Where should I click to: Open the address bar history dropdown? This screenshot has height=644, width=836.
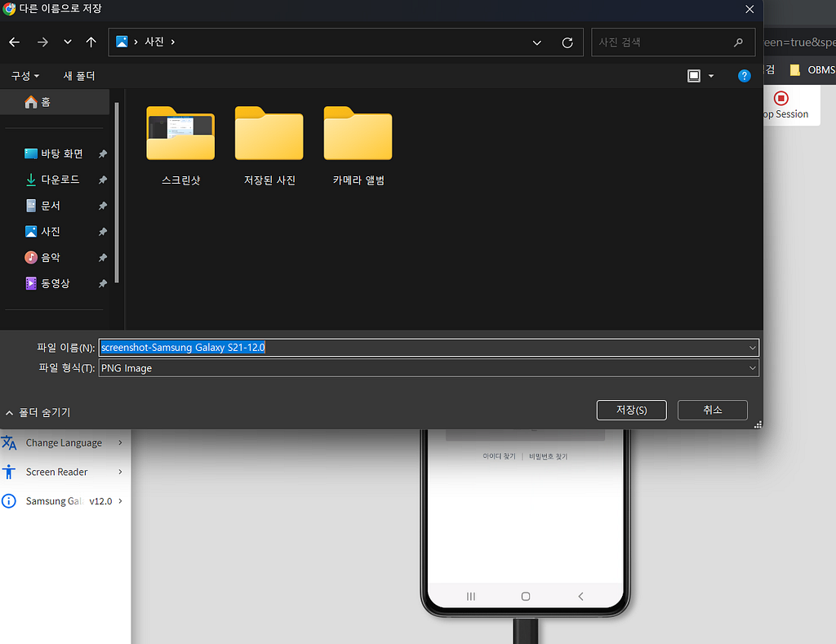coord(537,42)
